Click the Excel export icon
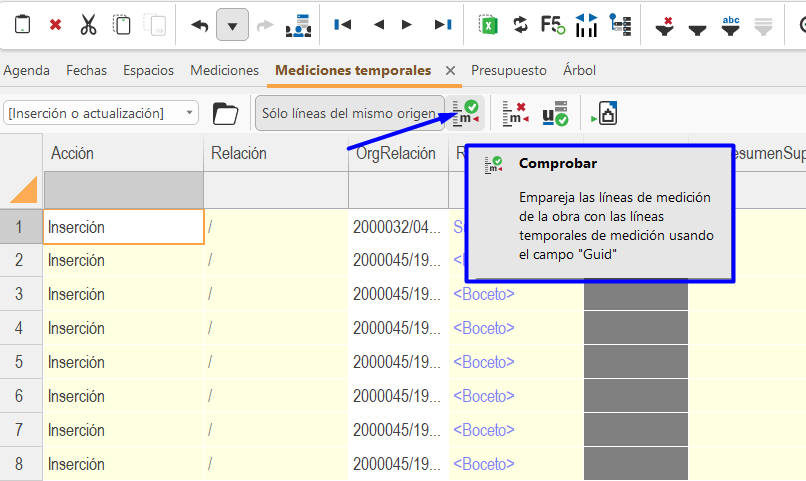 click(x=488, y=24)
